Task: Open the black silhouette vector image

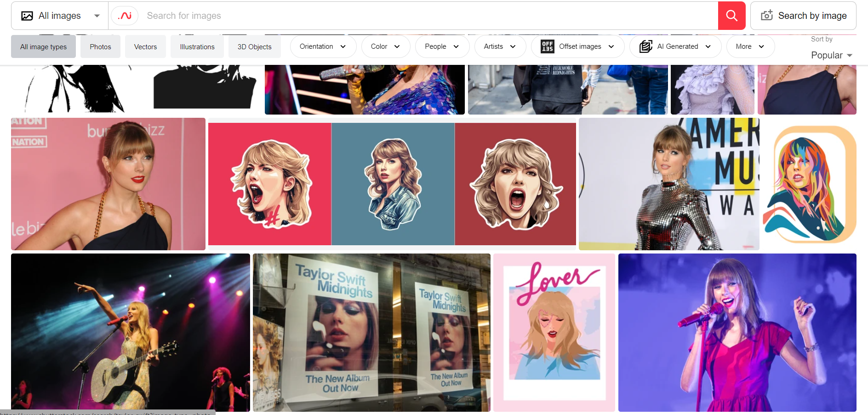Action: [136, 89]
